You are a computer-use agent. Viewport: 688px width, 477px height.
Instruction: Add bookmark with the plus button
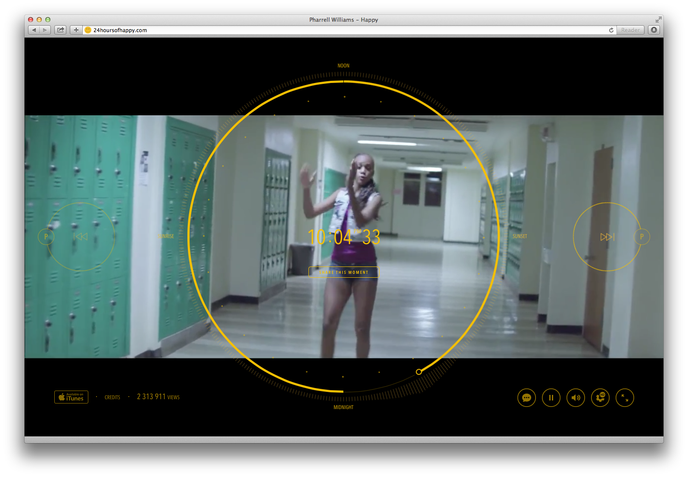point(76,30)
